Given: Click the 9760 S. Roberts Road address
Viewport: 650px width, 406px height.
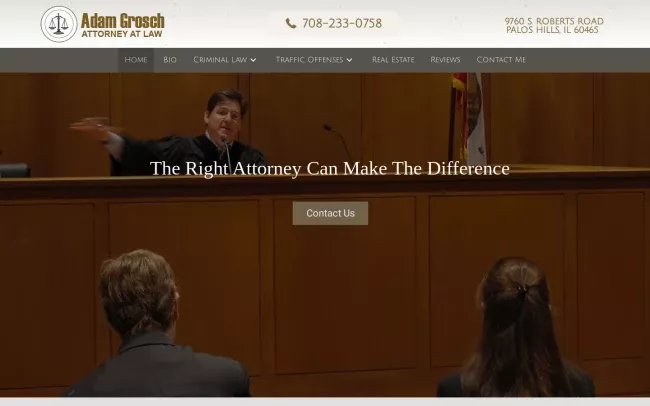Looking at the screenshot, I should click(x=554, y=21).
